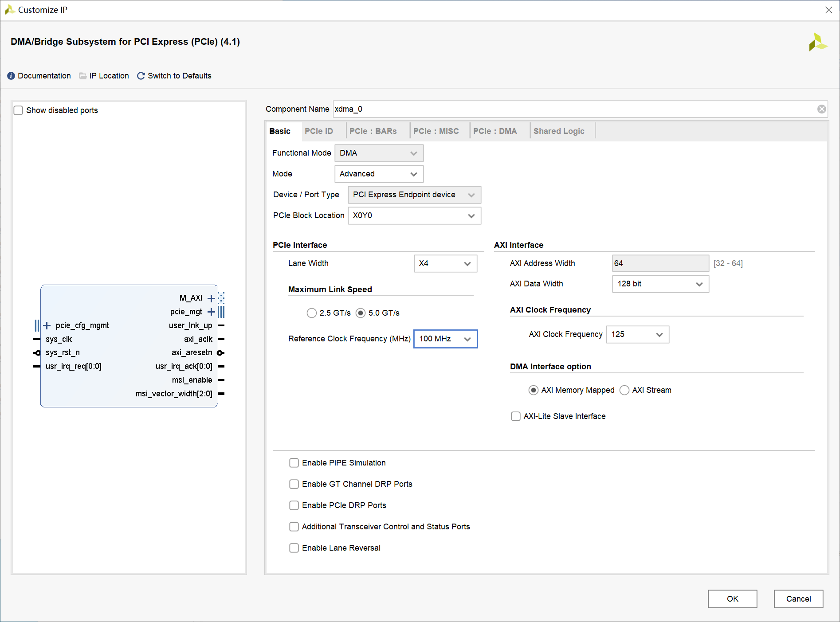Open the Device / Port Type dropdown

click(414, 195)
